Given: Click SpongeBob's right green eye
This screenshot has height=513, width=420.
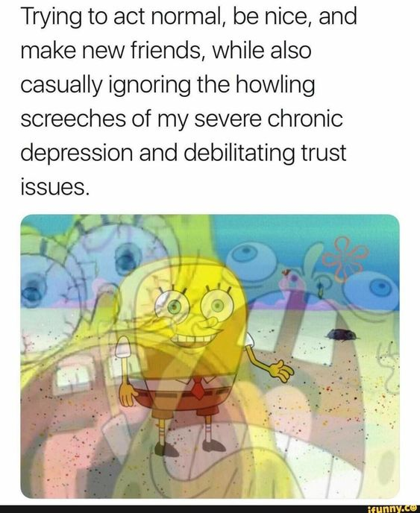Looking at the screenshot, I should (216, 306).
